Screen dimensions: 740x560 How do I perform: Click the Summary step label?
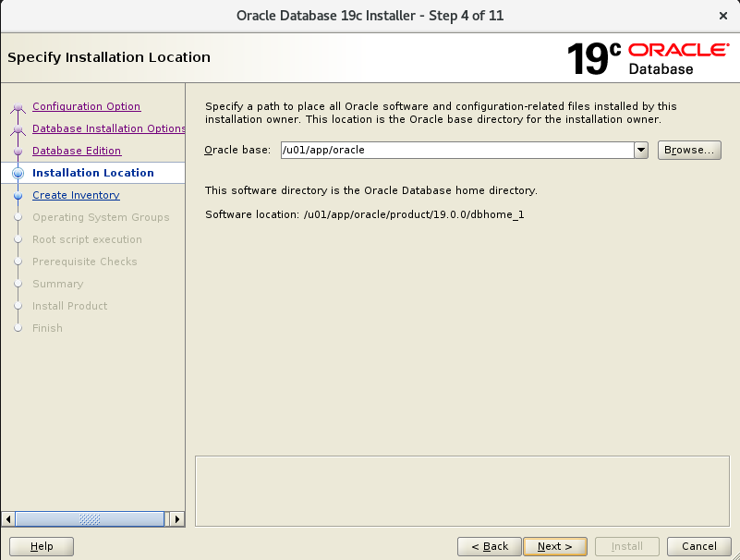click(57, 284)
